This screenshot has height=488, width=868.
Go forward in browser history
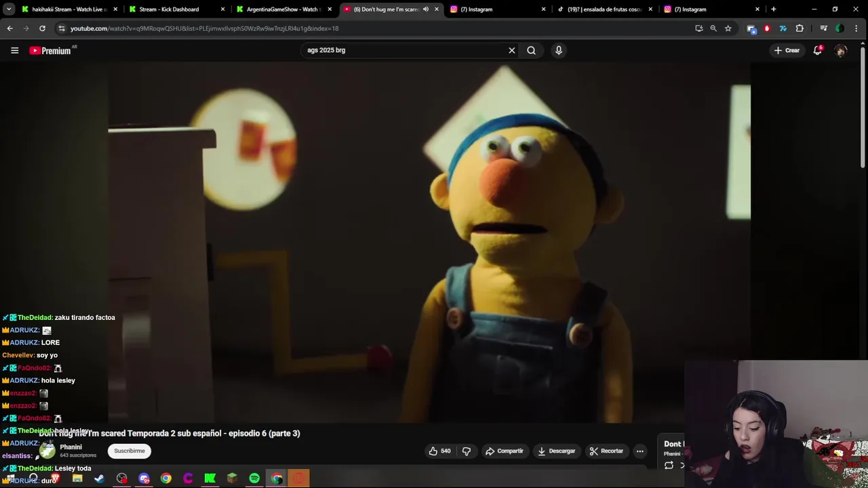[26, 28]
